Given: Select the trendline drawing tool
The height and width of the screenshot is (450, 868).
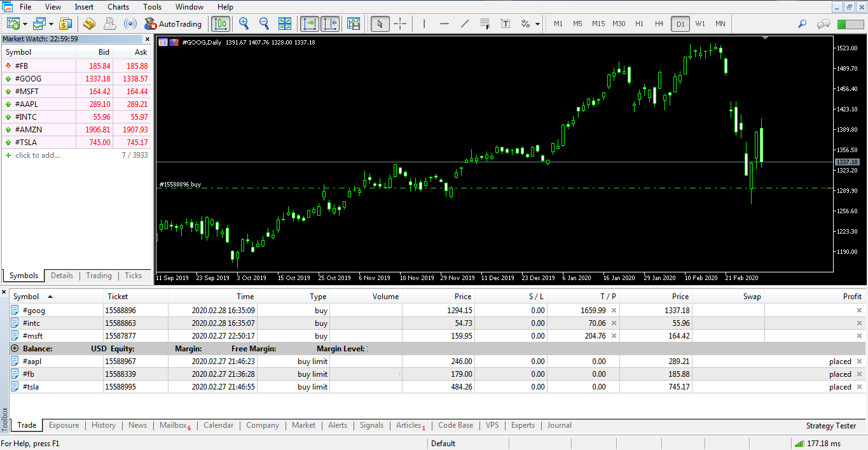Looking at the screenshot, I should coord(465,24).
